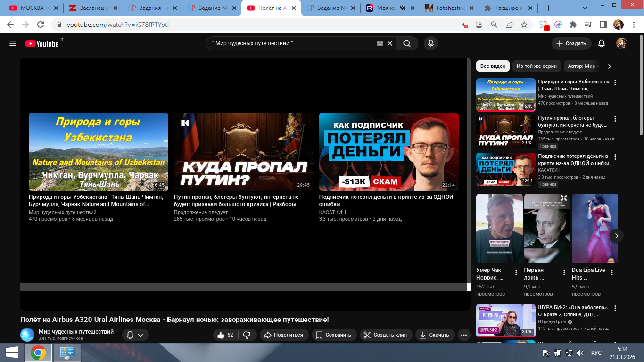Image resolution: width=644 pixels, height=362 pixels.
Task: Select the "Из той же серии" chip
Action: 537,66
